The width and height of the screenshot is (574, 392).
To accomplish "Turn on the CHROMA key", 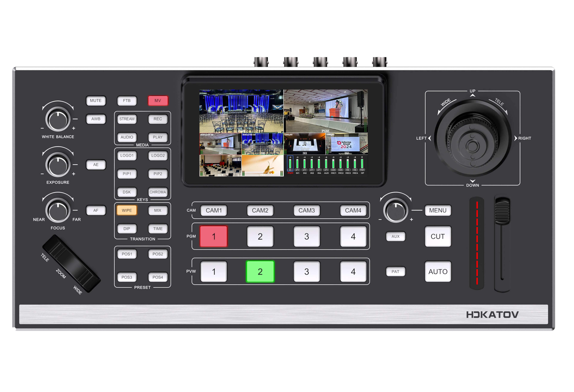I will coord(158,192).
